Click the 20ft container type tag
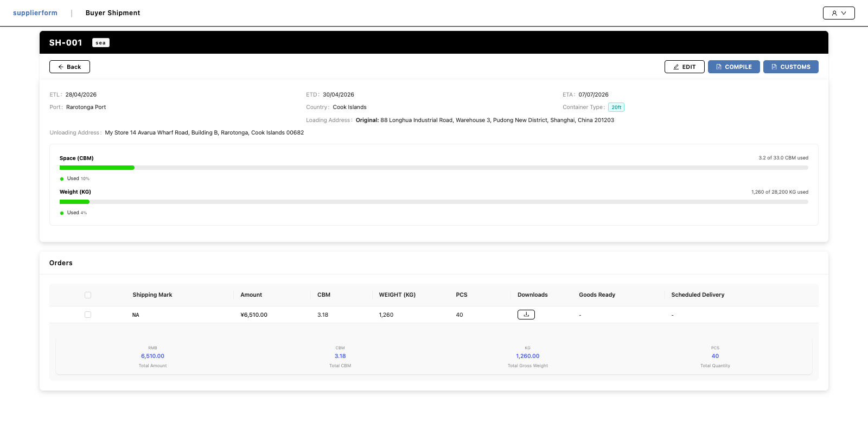The image size is (868, 422). tap(616, 107)
